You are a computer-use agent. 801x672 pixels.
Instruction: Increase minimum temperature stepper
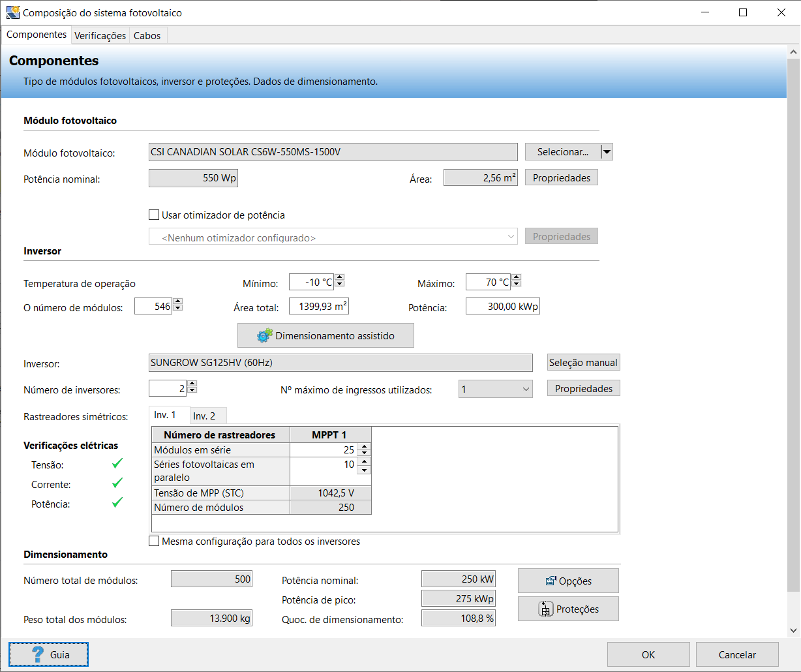tap(340, 279)
